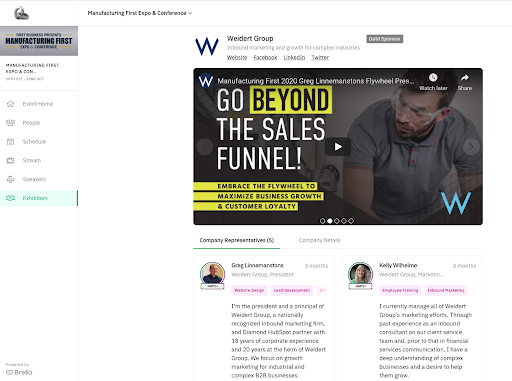The height and width of the screenshot is (381, 512).
Task: Select the first carousel dot
Action: click(x=322, y=221)
